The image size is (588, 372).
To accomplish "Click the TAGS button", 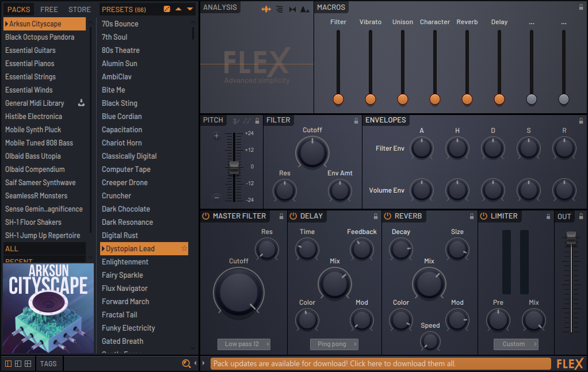I will click(48, 363).
